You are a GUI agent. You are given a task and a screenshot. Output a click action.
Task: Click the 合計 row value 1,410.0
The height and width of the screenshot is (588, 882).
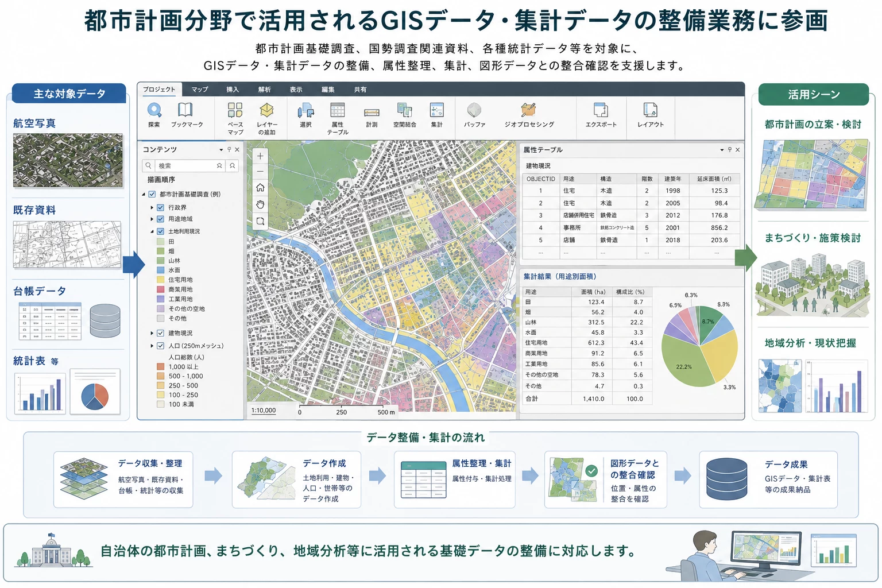coord(593,399)
